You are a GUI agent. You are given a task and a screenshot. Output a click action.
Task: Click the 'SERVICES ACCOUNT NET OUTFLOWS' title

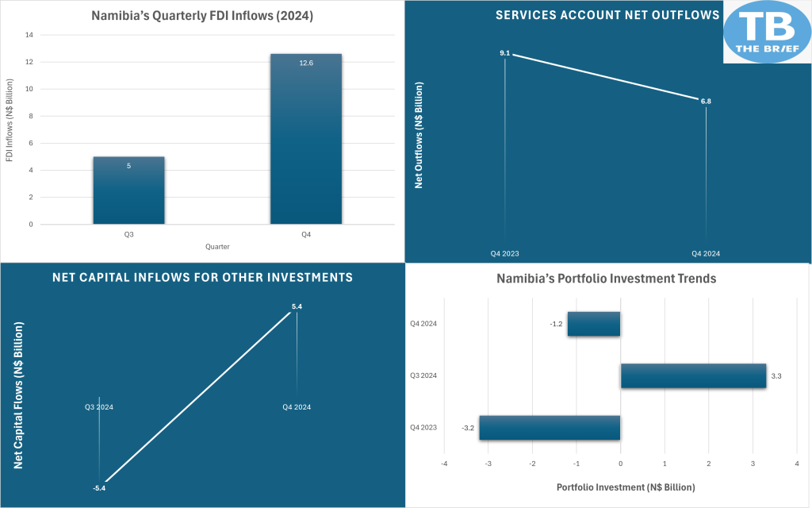pyautogui.click(x=607, y=15)
